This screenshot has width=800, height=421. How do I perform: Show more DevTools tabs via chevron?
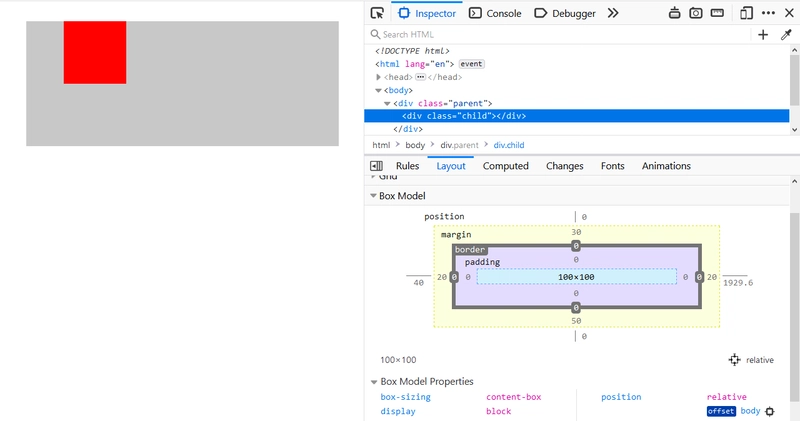click(x=613, y=13)
